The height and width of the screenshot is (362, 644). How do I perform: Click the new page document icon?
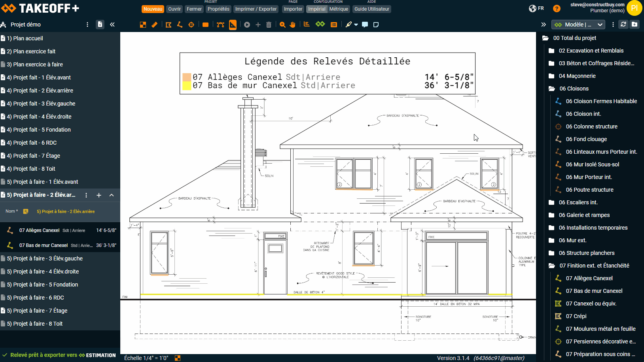click(100, 25)
